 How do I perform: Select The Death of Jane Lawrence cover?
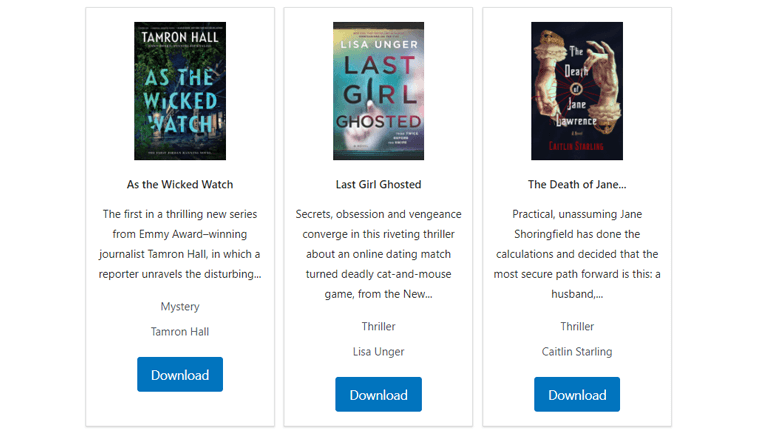coord(577,91)
